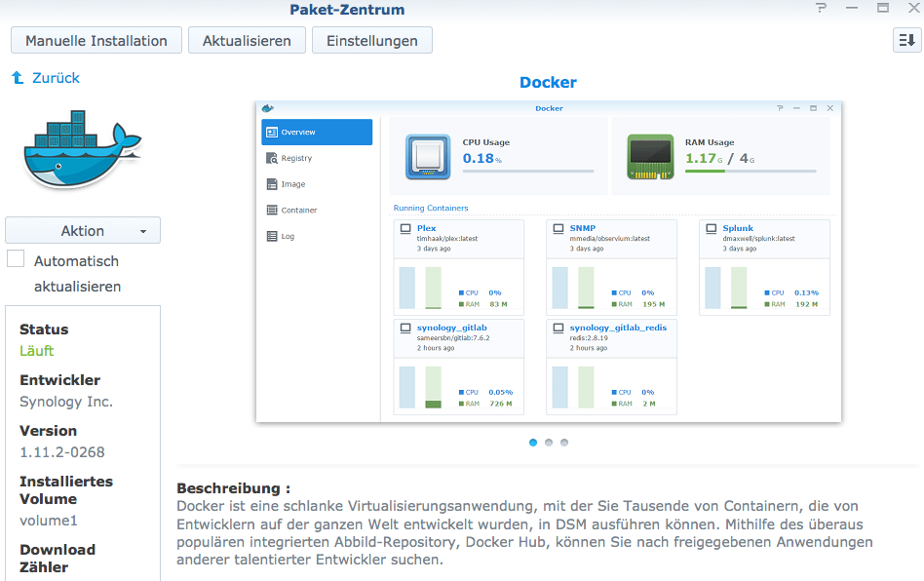Click the version 1.11.2-0268 text
This screenshot has width=924, height=581.
(61, 452)
